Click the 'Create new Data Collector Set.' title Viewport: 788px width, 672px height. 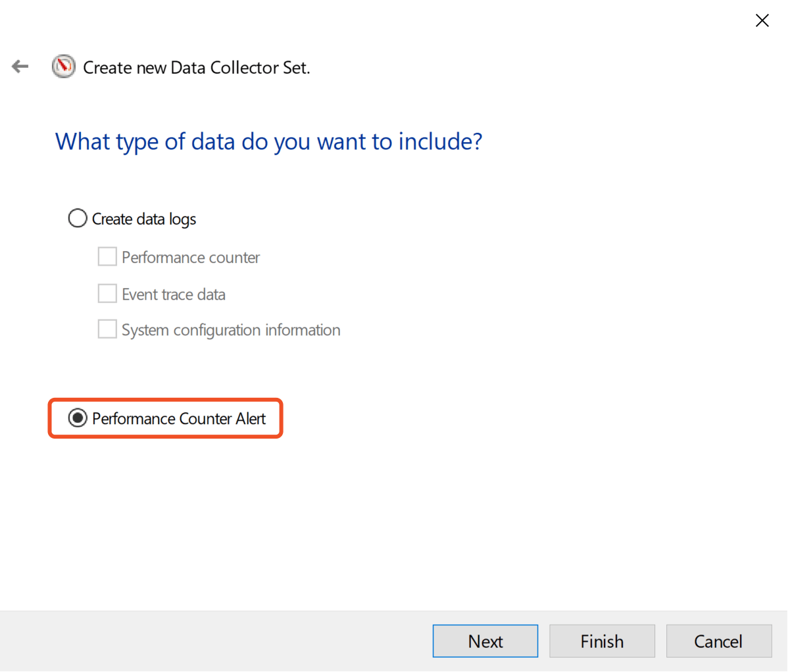pyautogui.click(x=196, y=68)
